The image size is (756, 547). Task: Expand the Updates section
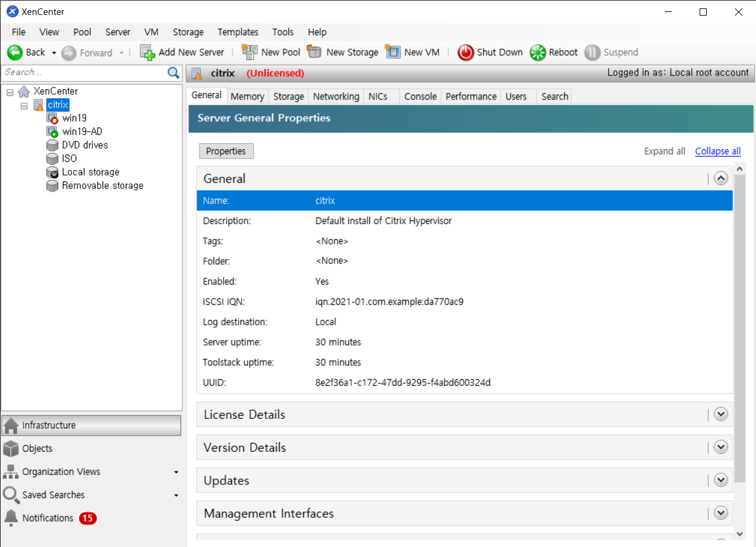(x=721, y=480)
